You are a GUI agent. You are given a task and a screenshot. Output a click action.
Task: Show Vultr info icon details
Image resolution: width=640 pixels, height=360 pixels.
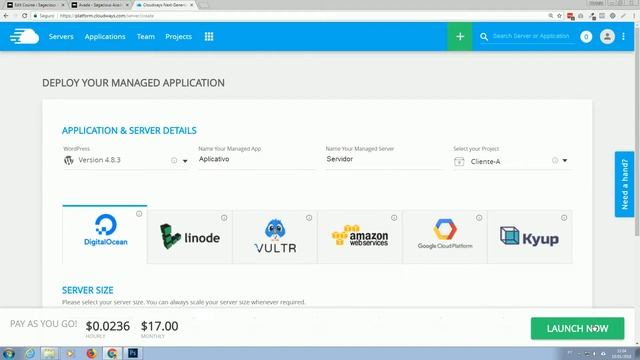pos(309,218)
